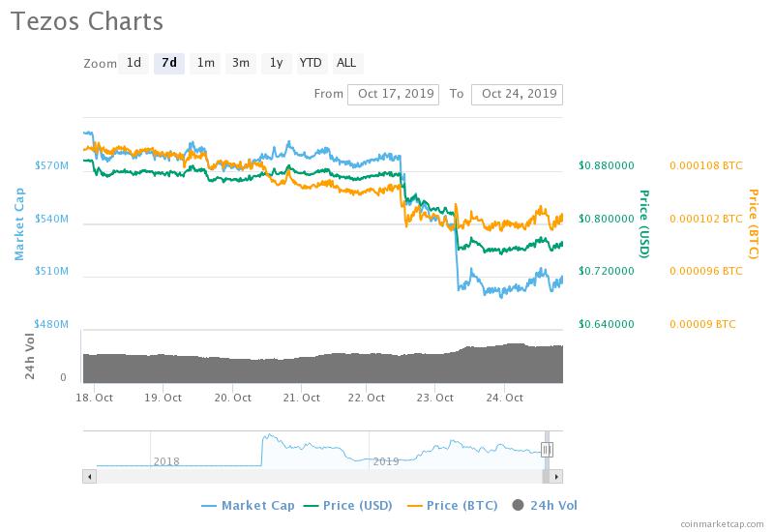Click the $0.640000 price label
The width and height of the screenshot is (774, 532).
607,324
